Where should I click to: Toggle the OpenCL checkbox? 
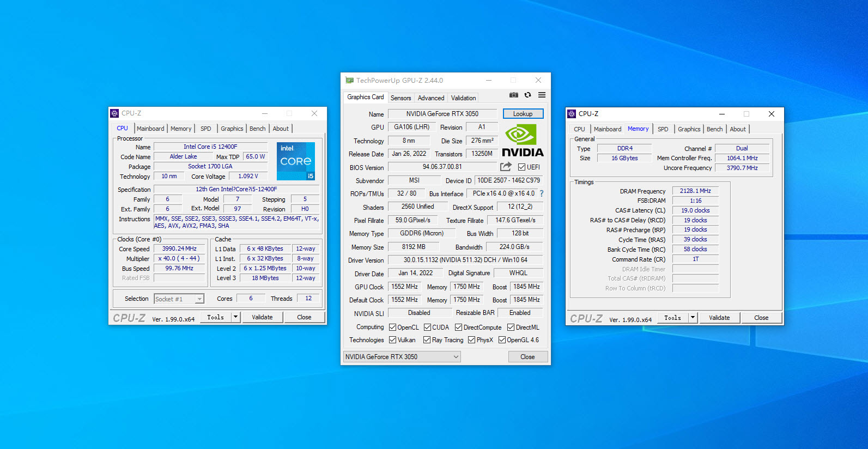click(392, 327)
